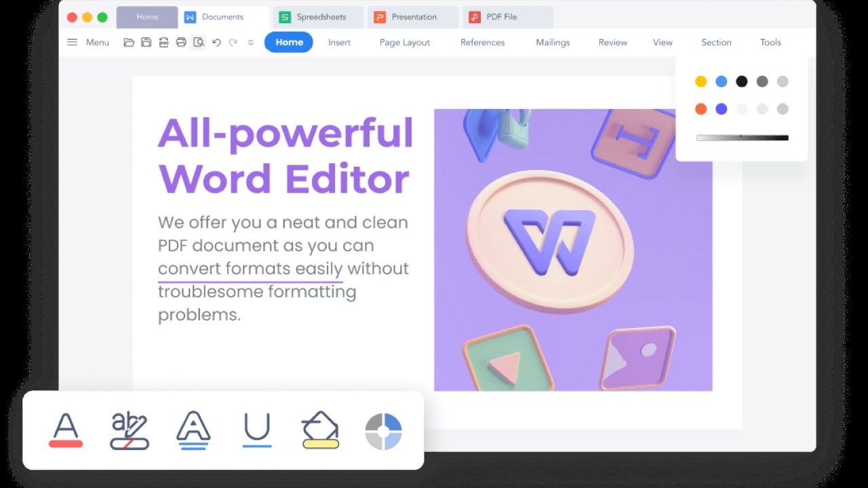Undo the last action
The image size is (868, 488).
pyautogui.click(x=216, y=41)
